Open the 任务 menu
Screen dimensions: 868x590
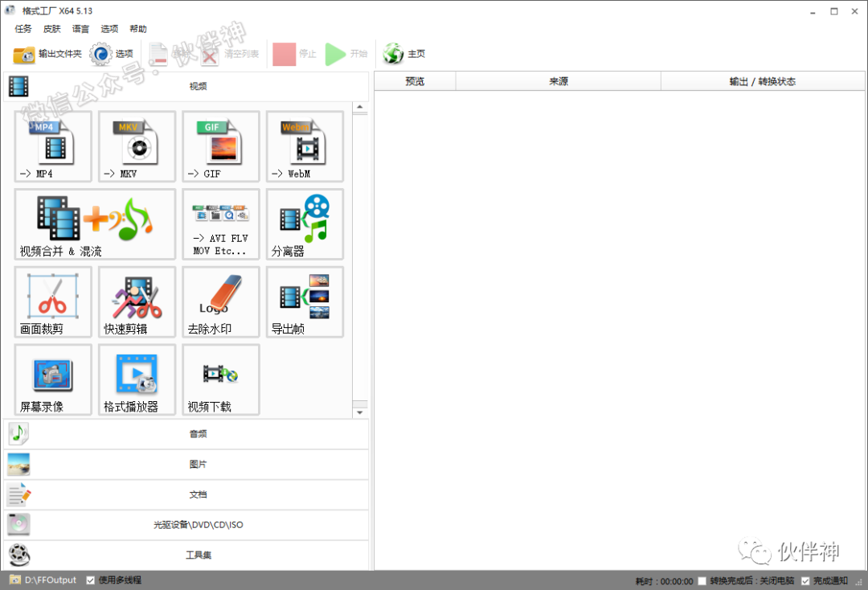point(23,29)
